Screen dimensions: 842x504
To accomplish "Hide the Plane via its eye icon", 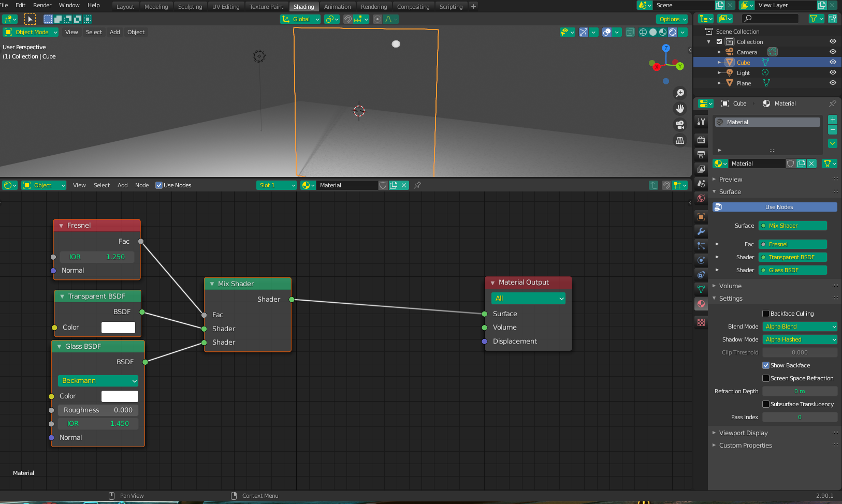I will [833, 83].
